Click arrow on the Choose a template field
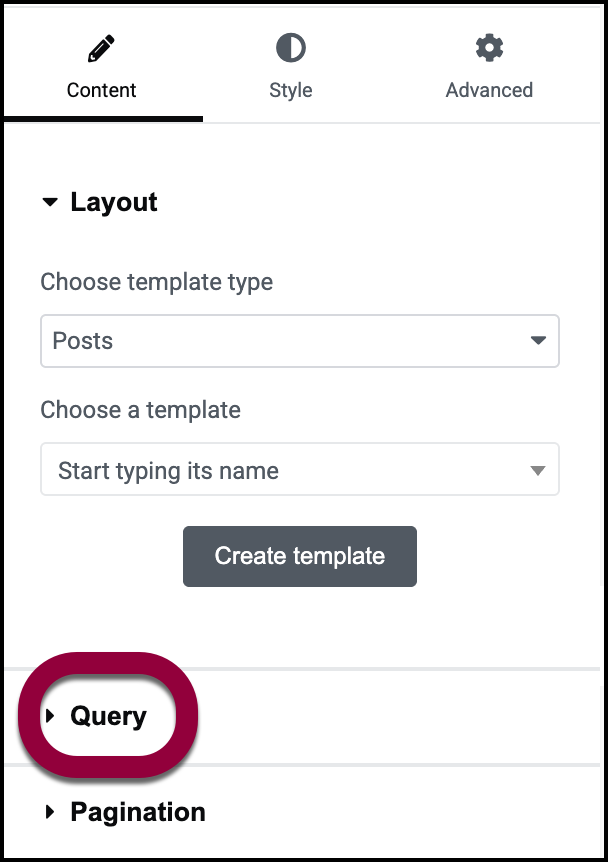608x862 pixels. 538,471
